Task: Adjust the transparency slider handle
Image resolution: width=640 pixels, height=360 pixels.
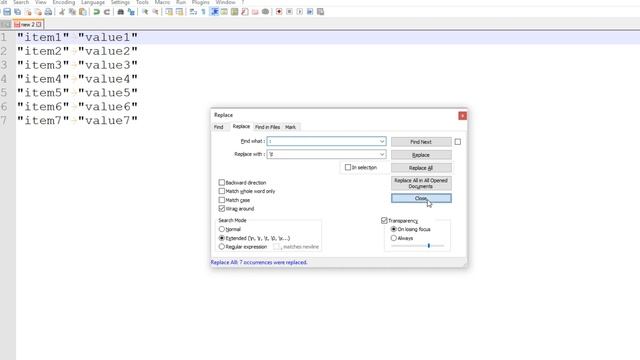Action: pos(429,246)
